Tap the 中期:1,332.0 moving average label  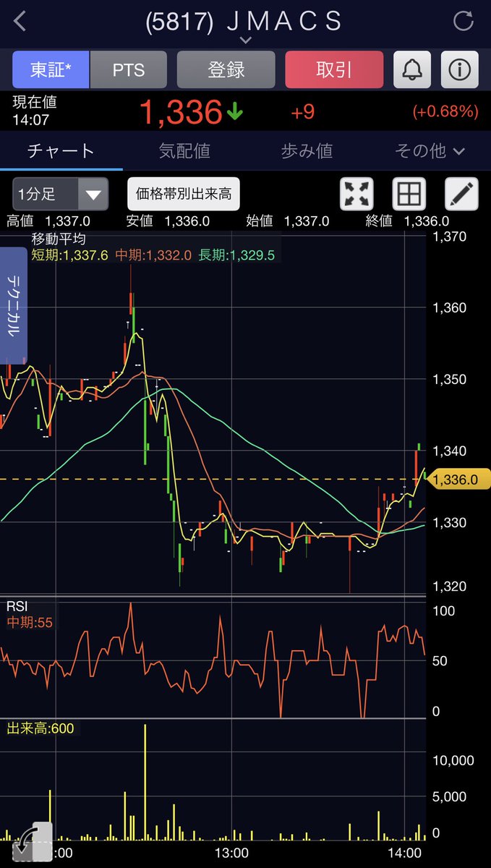pos(153,255)
